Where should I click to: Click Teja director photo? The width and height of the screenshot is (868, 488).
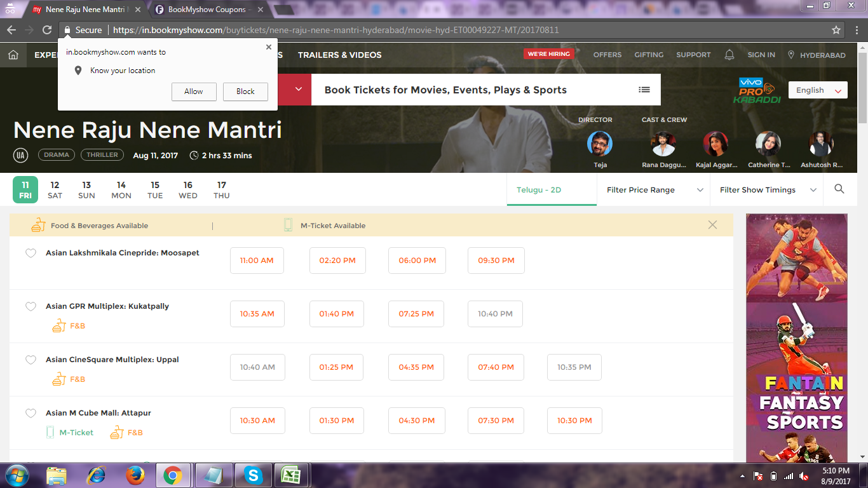(600, 144)
